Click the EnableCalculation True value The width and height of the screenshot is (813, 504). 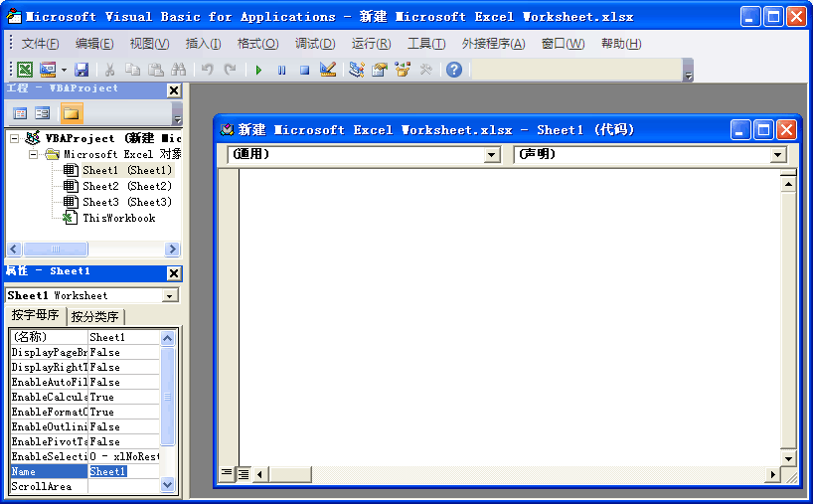123,397
